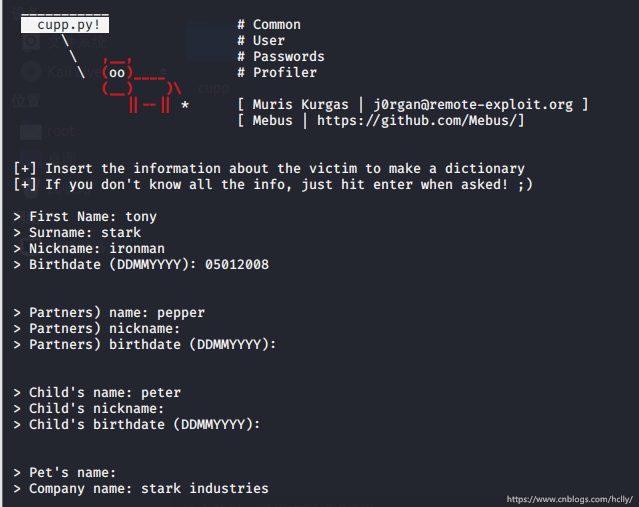Click the red ASCII cow art

click(x=140, y=87)
